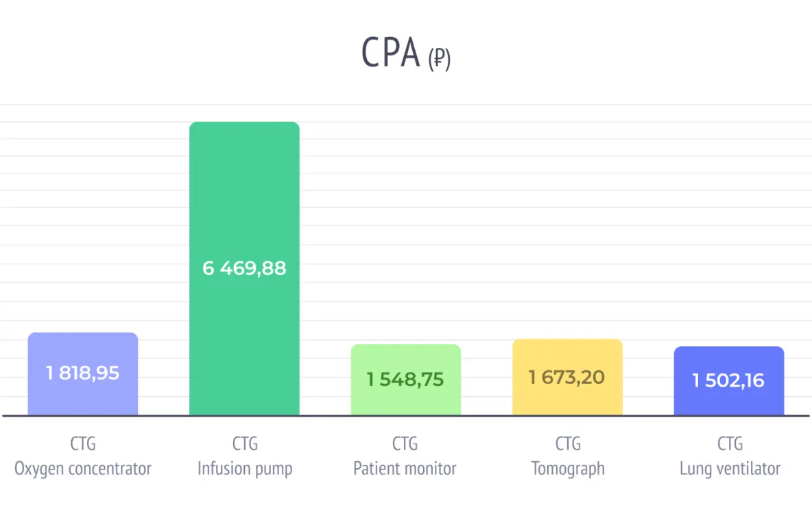Click the CTG text above Oxygen concentrator
The image size is (812, 512).
[x=83, y=444]
